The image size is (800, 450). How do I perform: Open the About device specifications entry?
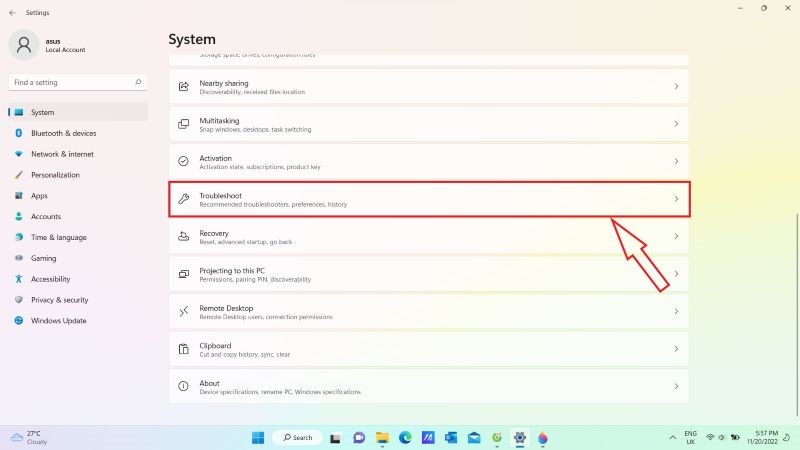(x=429, y=386)
